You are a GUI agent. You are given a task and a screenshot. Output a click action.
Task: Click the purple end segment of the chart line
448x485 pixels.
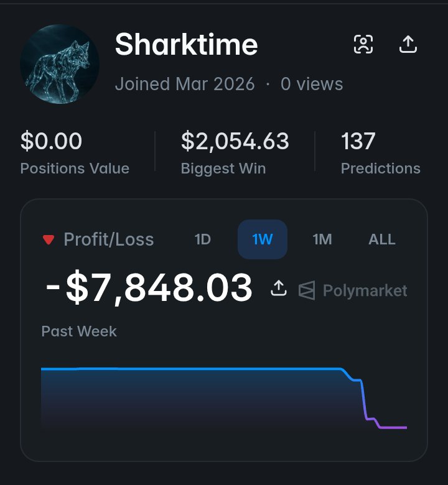tap(392, 428)
